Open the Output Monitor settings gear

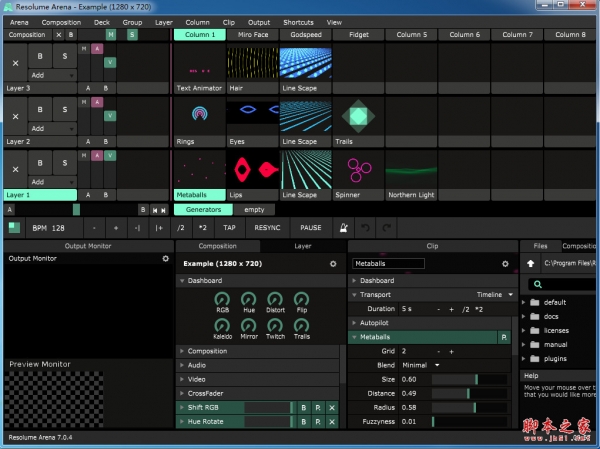166,258
